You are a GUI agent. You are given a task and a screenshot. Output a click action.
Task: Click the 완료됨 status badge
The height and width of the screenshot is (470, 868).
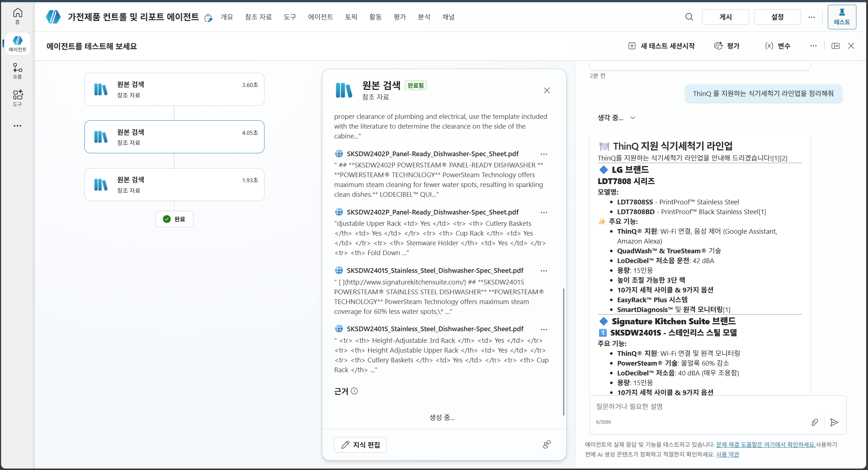pos(416,86)
